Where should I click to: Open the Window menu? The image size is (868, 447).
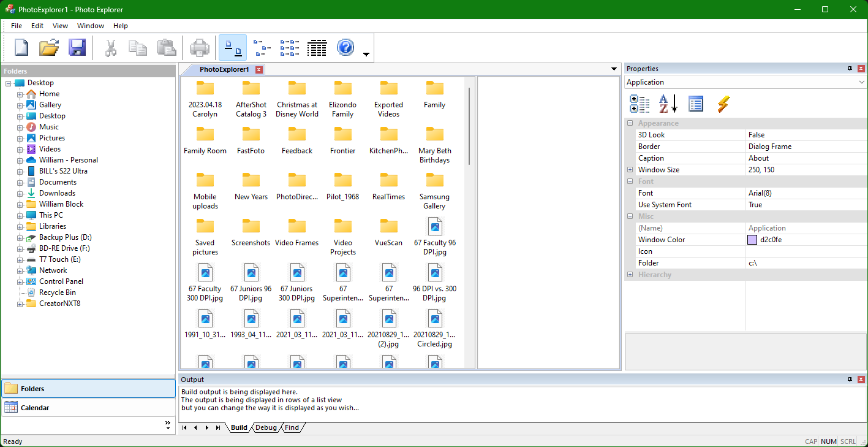[x=90, y=26]
